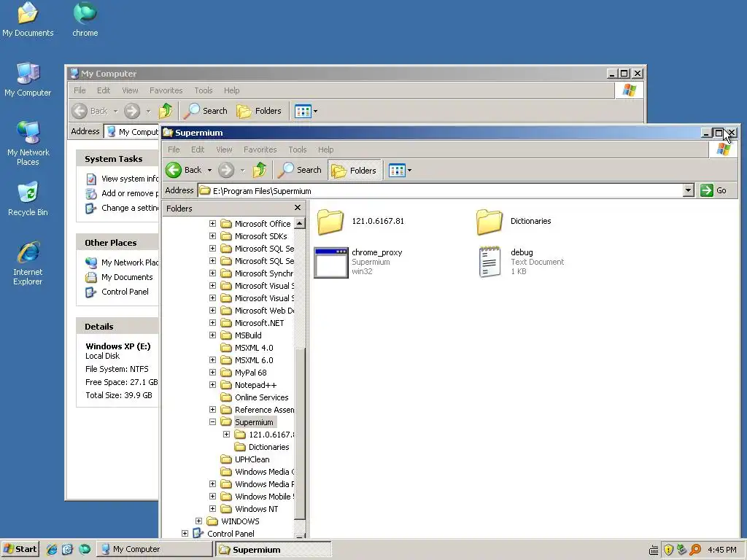The image size is (747, 560).
Task: Open the 121.0.6167.81 folder in file pane
Action: click(360, 222)
